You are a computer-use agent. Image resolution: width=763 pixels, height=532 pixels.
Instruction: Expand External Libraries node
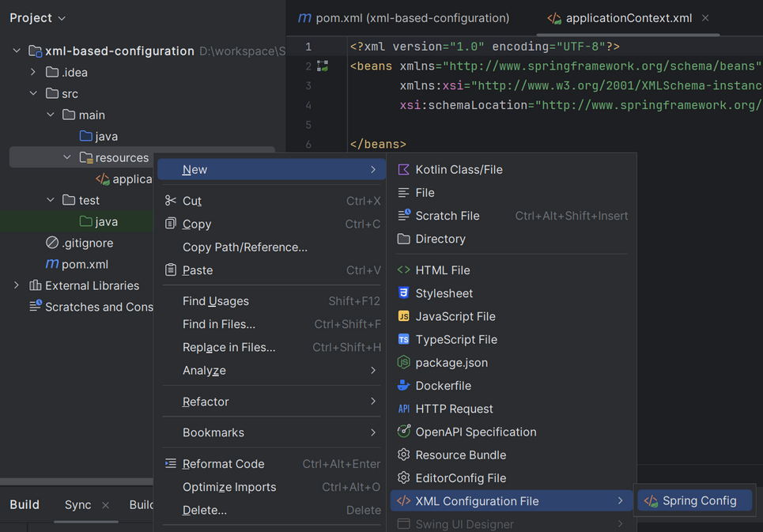click(17, 285)
